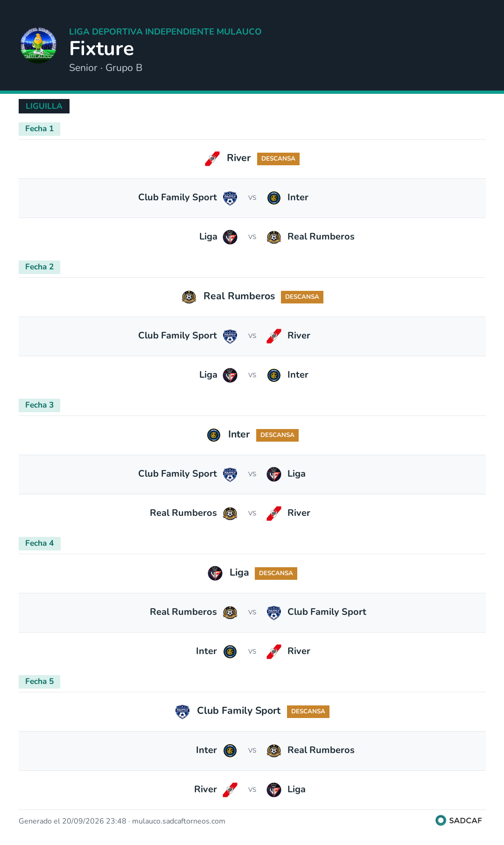Click Club Family Sport crest in Fecha 3
504x845 pixels.
pyautogui.click(x=230, y=474)
